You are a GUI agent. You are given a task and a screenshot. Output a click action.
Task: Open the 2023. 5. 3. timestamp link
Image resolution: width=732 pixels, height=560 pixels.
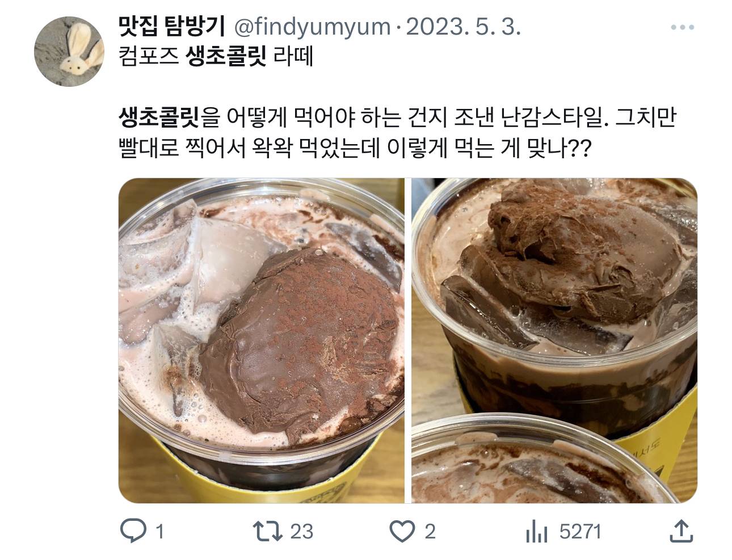click(x=464, y=27)
